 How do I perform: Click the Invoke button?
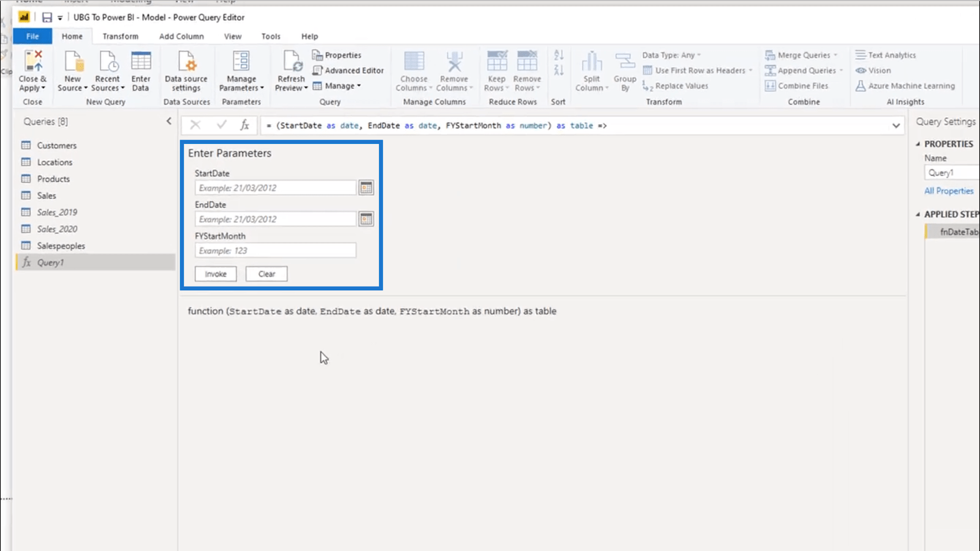coord(216,274)
